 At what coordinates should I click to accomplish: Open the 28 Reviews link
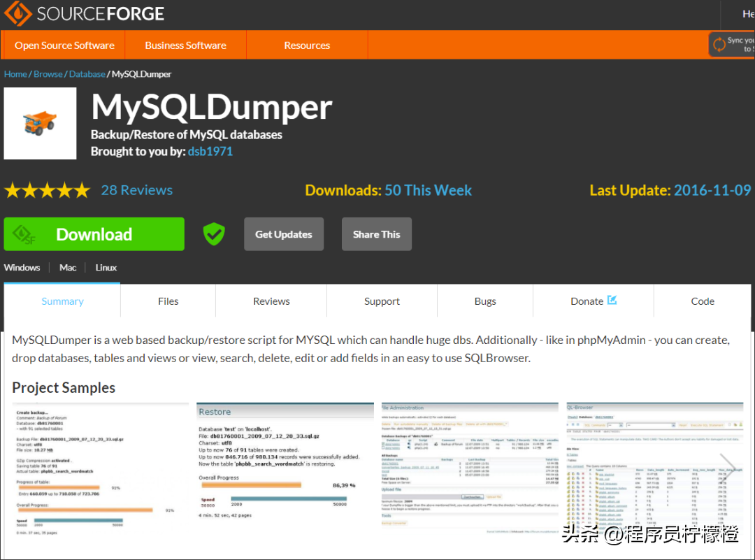(136, 190)
